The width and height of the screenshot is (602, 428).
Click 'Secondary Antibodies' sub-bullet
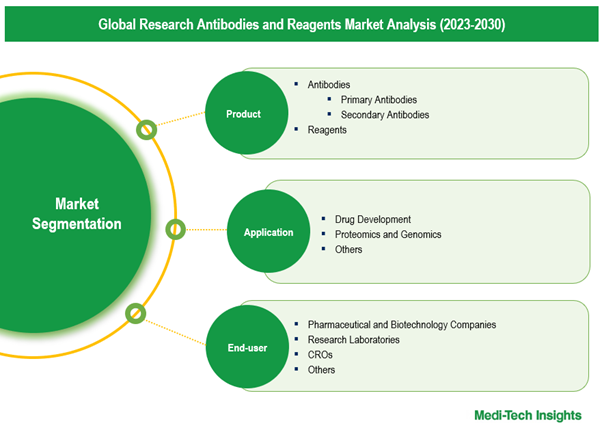[x=385, y=115]
